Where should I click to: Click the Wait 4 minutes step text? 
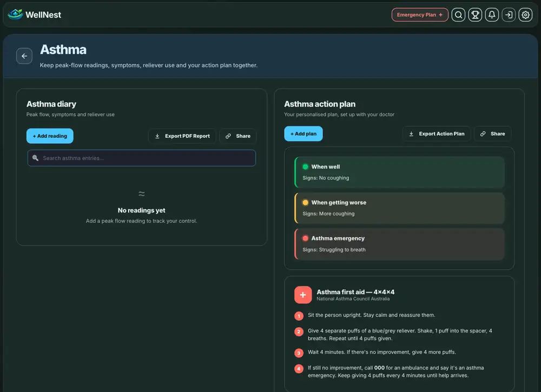pyautogui.click(x=382, y=352)
